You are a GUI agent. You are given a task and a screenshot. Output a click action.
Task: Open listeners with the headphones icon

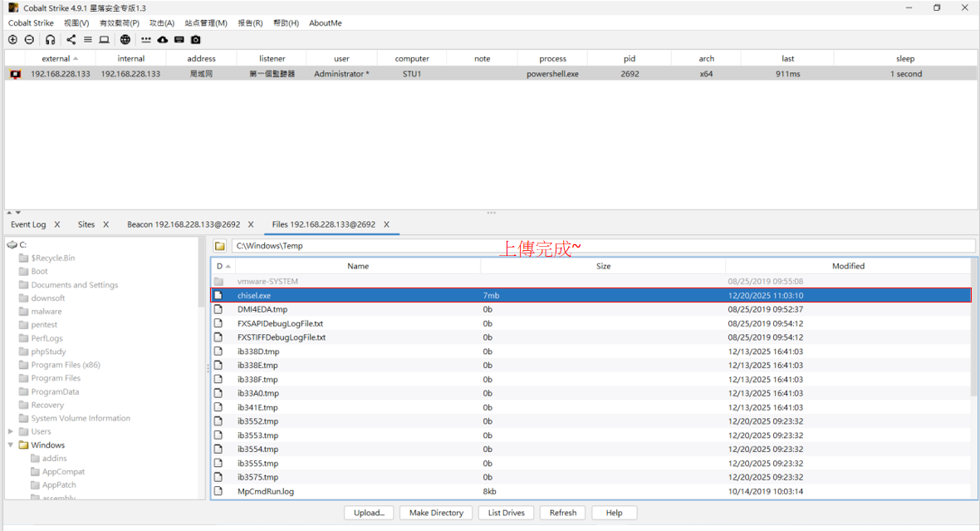tap(50, 39)
